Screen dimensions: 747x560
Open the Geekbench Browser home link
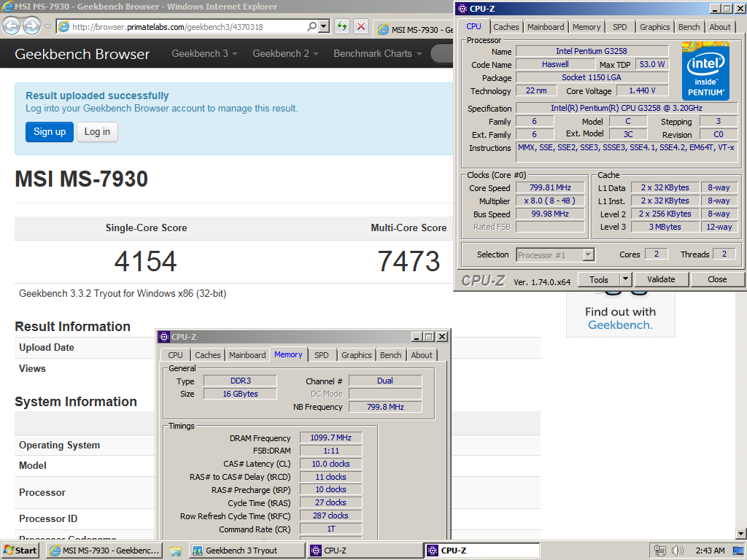[x=82, y=54]
